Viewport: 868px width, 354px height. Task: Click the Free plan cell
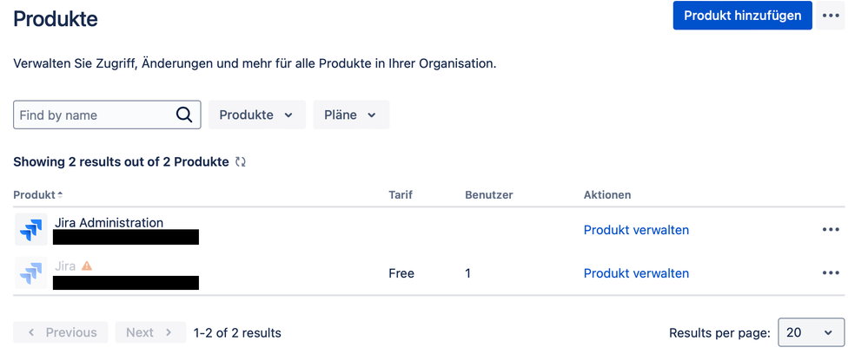[401, 273]
